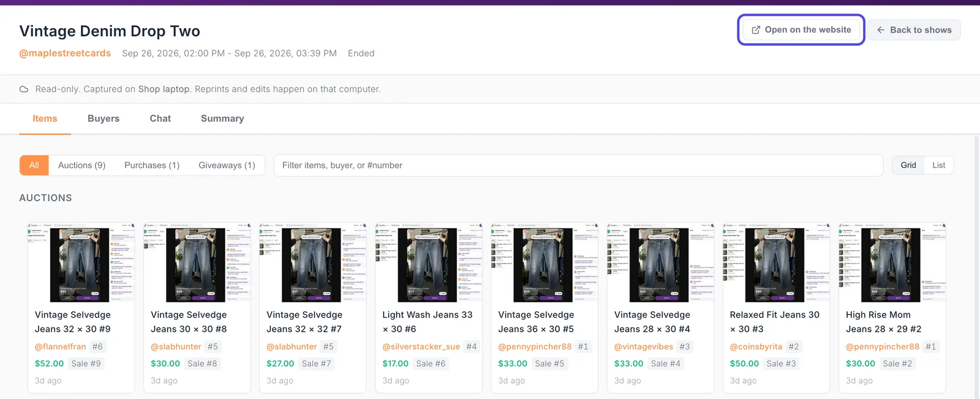Image resolution: width=980 pixels, height=399 pixels.
Task: Filter by Purchases (1)
Action: pyautogui.click(x=152, y=165)
